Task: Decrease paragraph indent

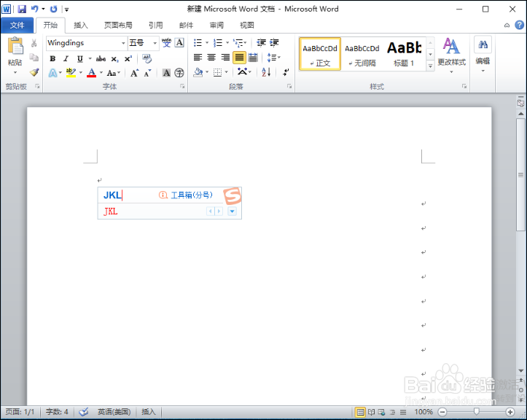Action: (x=261, y=43)
